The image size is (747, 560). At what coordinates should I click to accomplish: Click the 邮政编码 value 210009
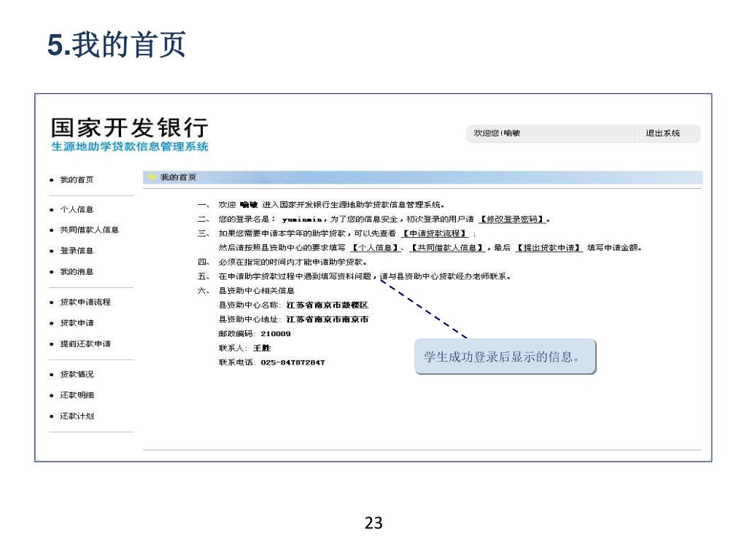click(275, 334)
